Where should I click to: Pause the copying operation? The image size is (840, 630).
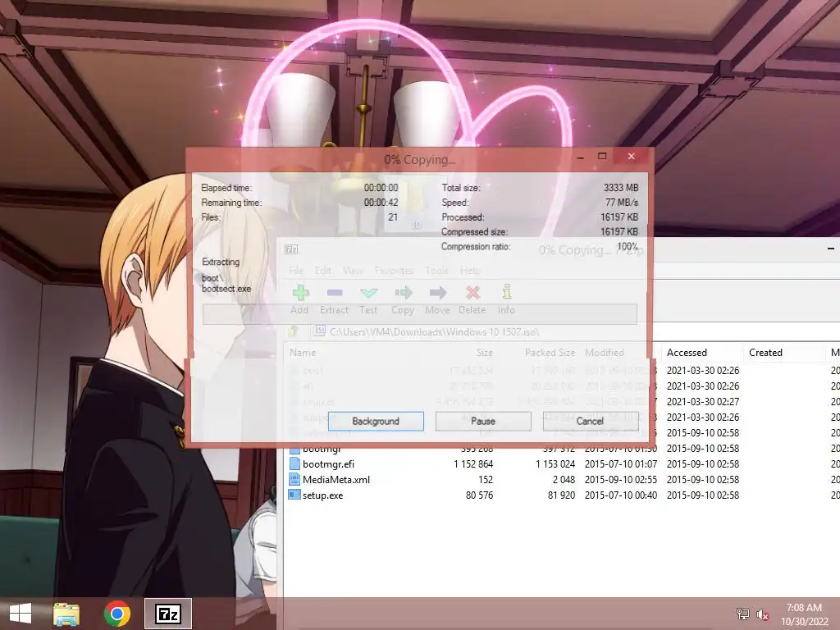[483, 421]
